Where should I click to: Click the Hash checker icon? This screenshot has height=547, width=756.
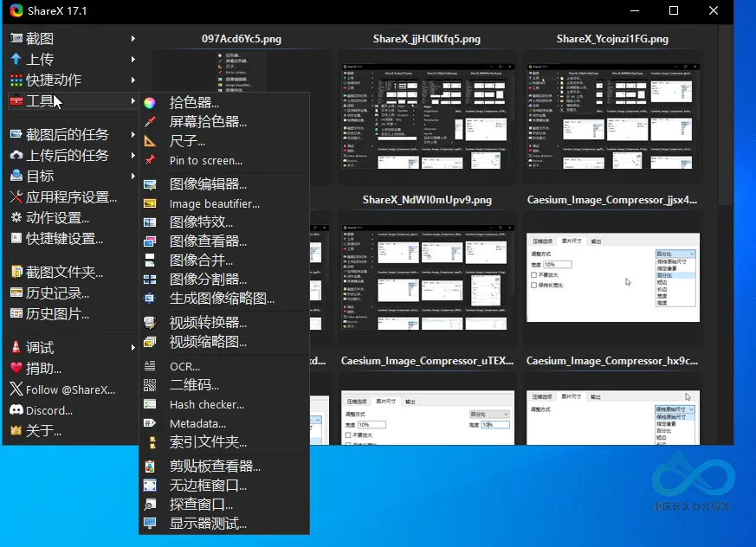[150, 404]
